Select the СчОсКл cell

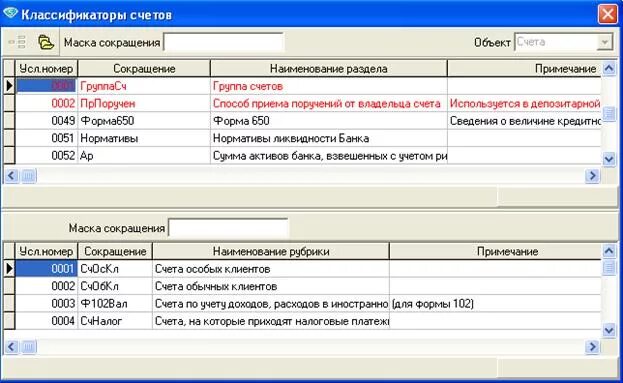(115, 269)
